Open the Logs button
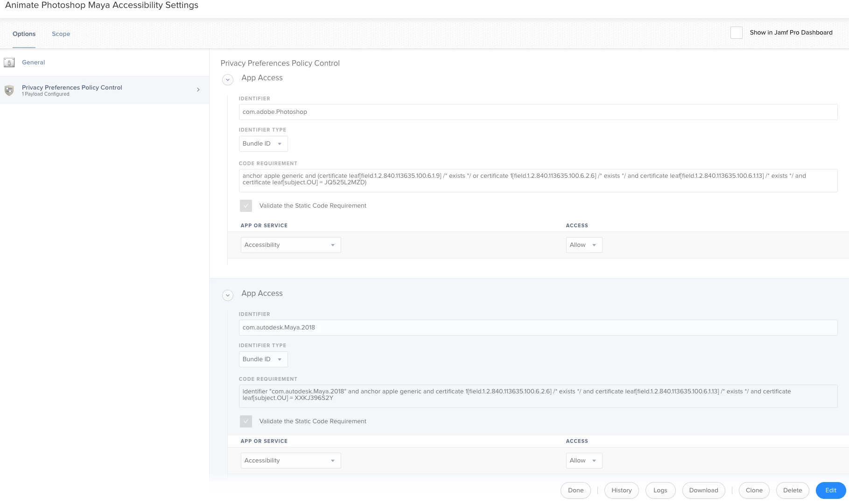 (x=660, y=490)
